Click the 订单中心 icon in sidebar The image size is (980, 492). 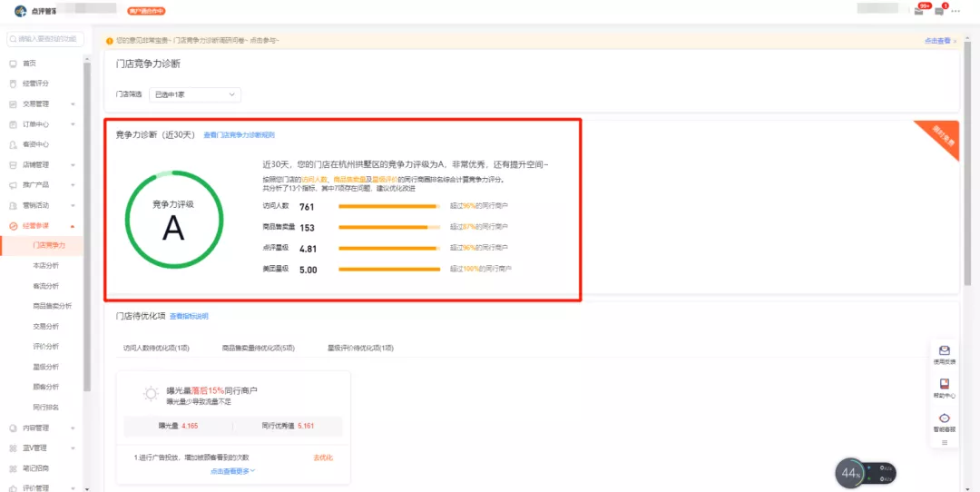coord(13,124)
